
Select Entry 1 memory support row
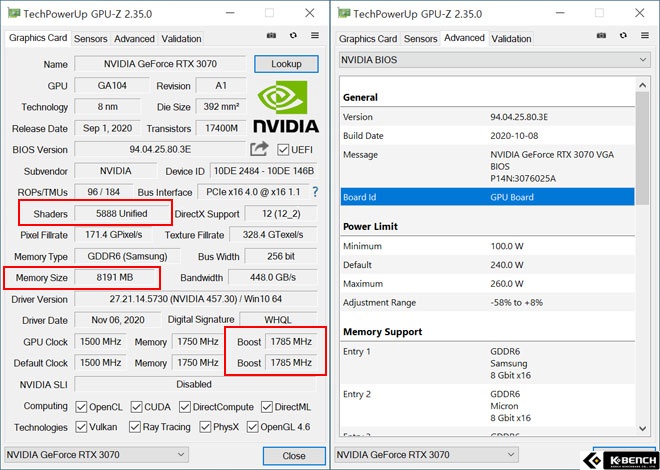coord(487,363)
